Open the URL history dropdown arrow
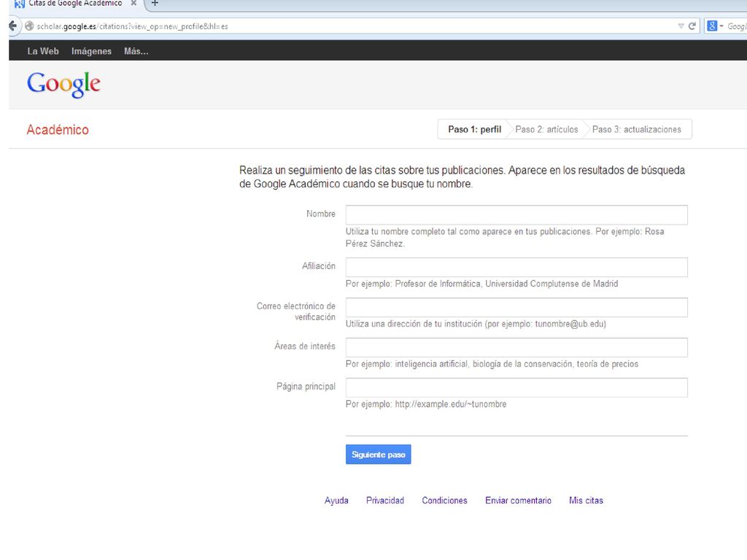Image resolution: width=747 pixels, height=560 pixels. coord(681,26)
